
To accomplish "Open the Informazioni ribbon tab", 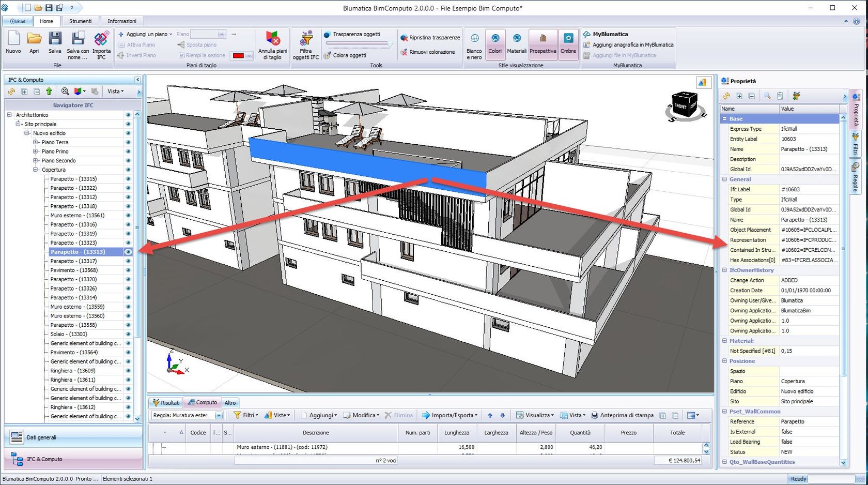I will click(122, 21).
